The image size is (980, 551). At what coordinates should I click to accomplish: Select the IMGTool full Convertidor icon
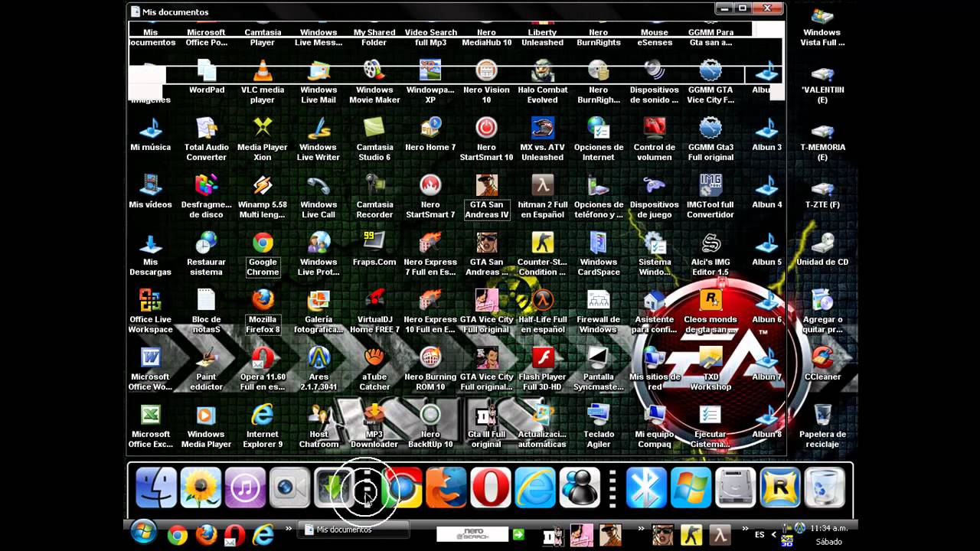(x=710, y=197)
